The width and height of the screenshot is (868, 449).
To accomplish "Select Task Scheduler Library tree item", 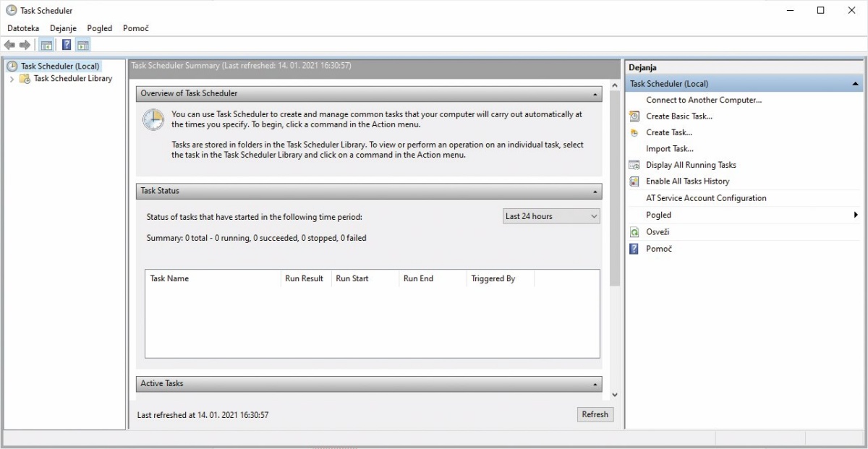I will (73, 79).
